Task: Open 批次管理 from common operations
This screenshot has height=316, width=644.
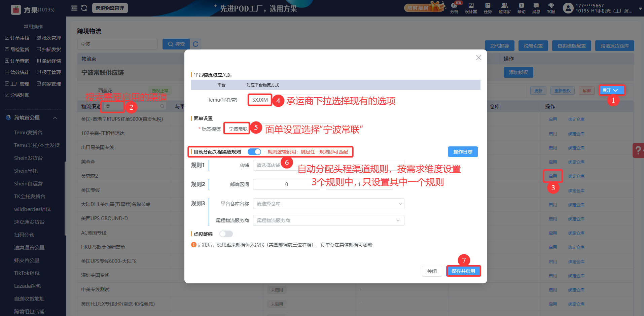Action: pos(49,38)
